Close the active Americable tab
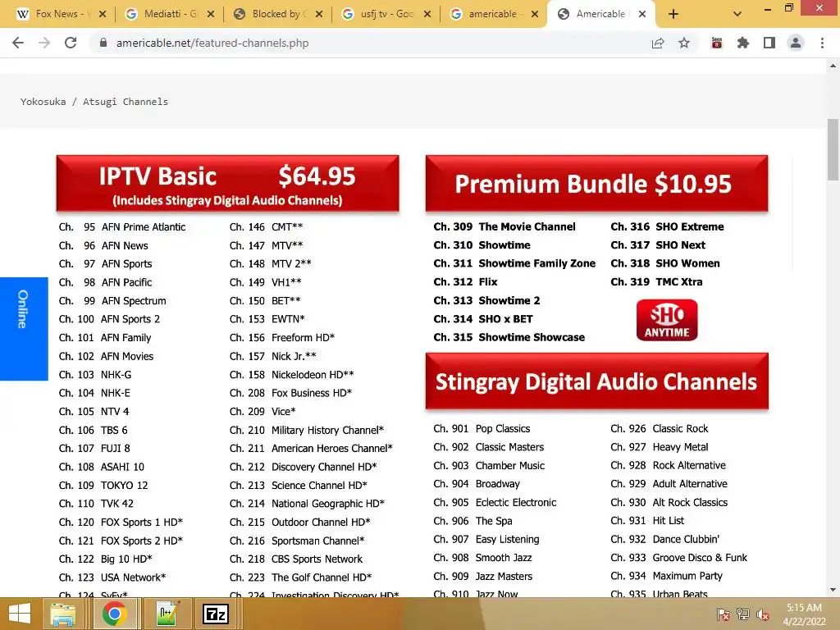This screenshot has width=840, height=630. 642,15
